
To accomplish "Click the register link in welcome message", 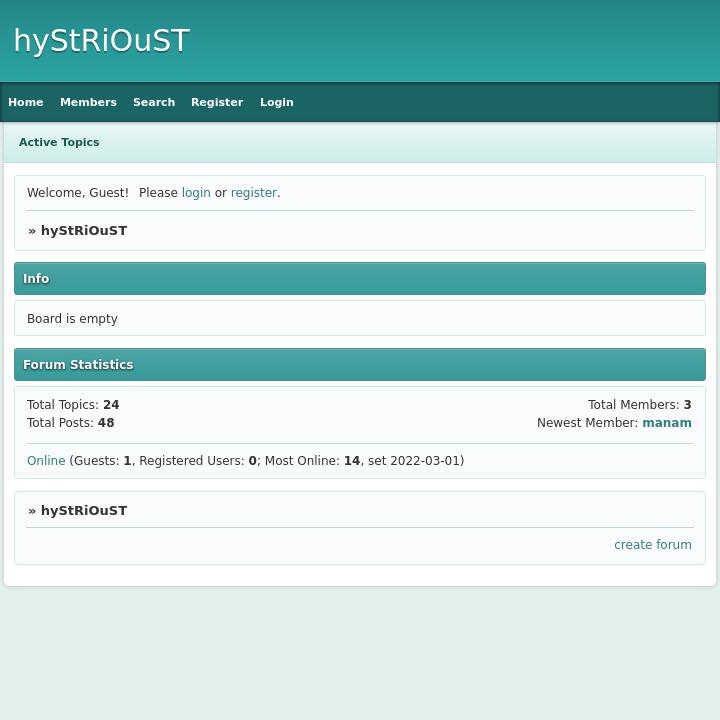I will [x=253, y=193].
